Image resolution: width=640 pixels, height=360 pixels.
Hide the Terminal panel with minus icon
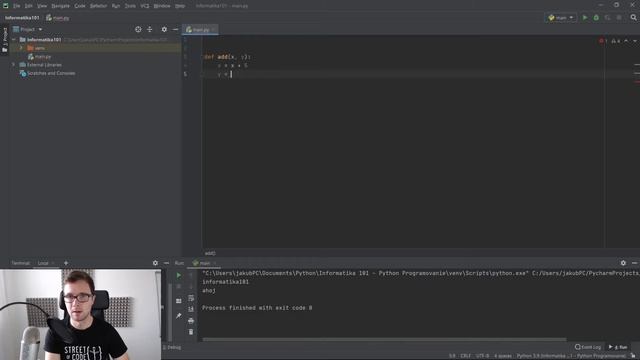click(x=166, y=263)
